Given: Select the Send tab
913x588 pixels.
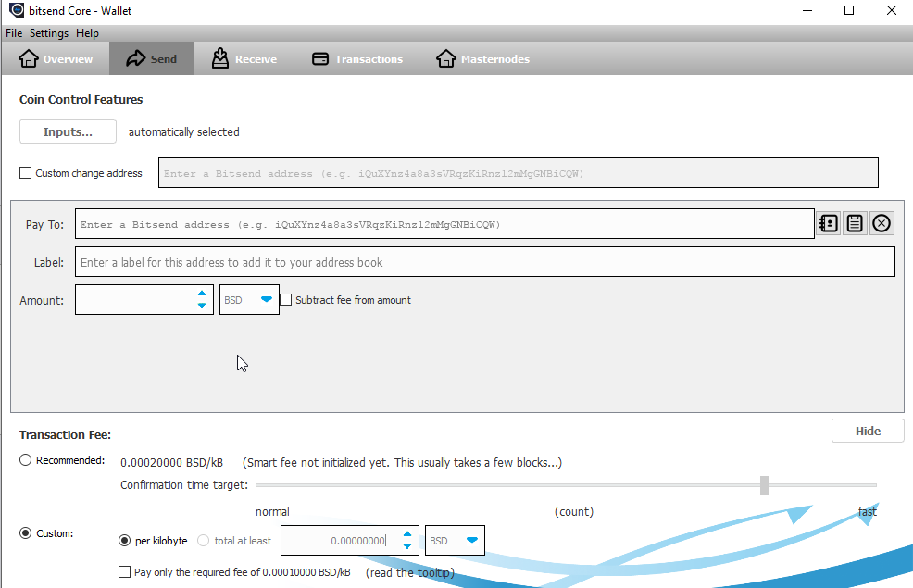Looking at the screenshot, I should [151, 59].
